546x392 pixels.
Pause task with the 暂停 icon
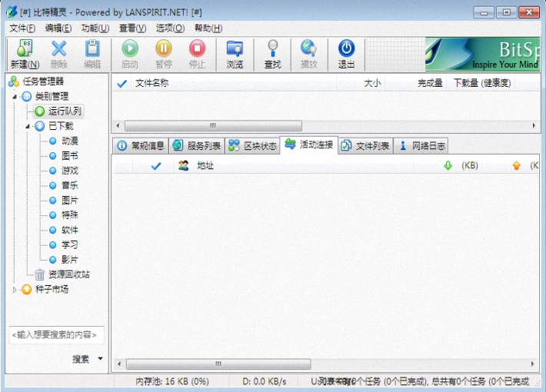click(x=164, y=55)
